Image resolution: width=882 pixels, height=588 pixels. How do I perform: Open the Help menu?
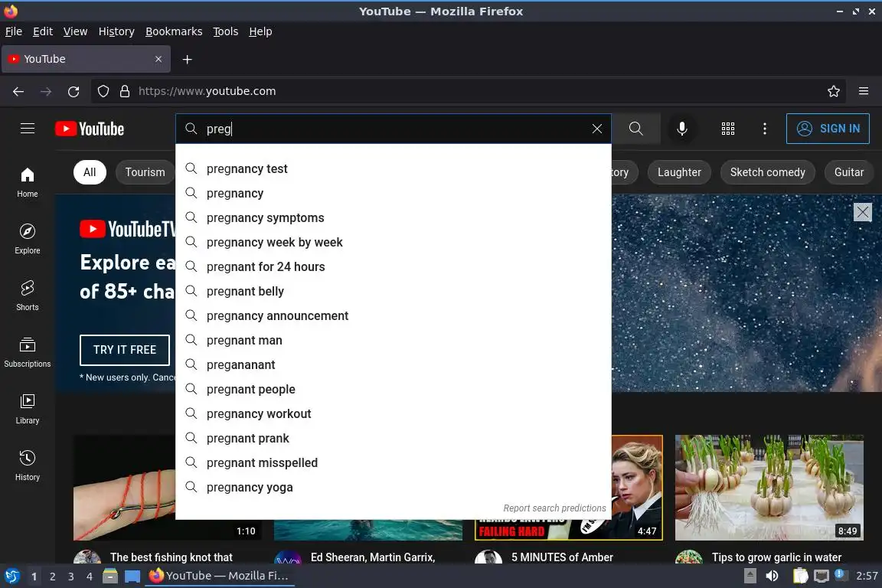pyautogui.click(x=260, y=31)
